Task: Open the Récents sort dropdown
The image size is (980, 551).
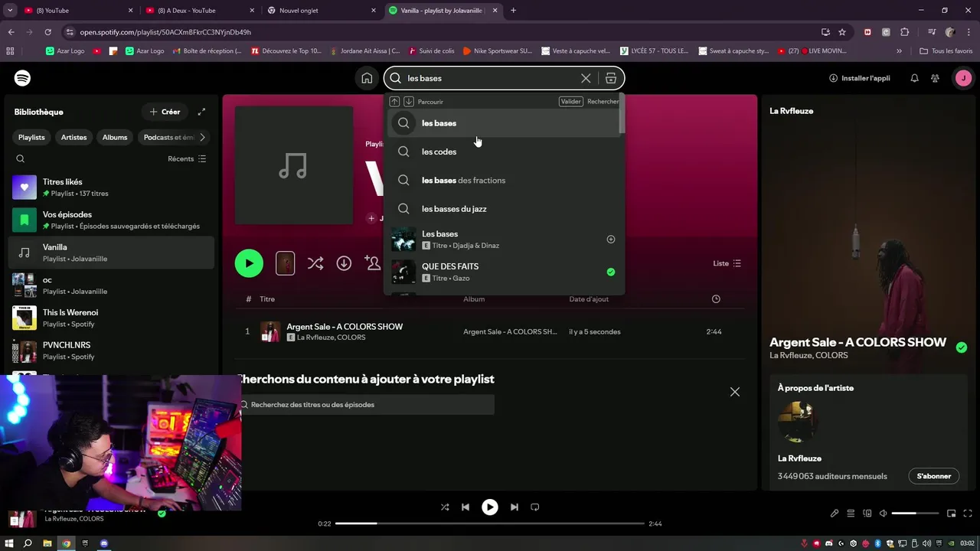Action: point(187,158)
